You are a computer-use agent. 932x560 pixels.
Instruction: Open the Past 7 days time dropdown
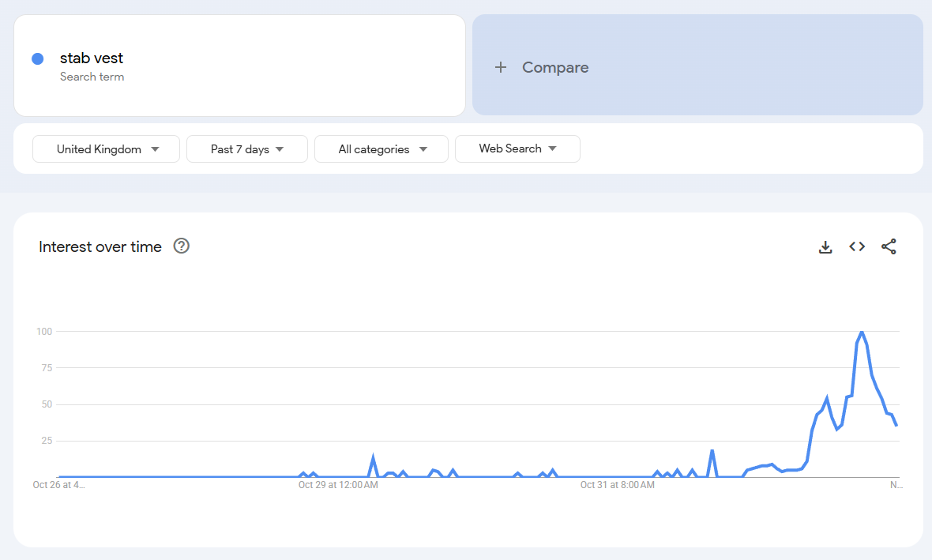(246, 148)
